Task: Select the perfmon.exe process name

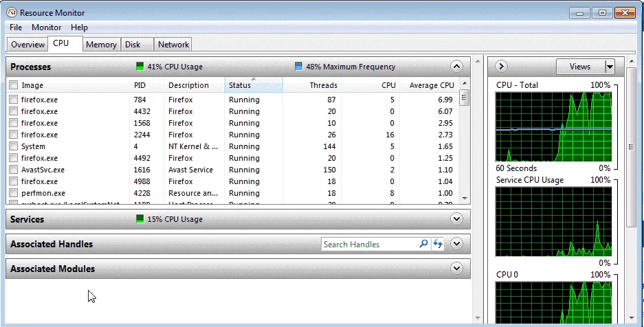Action: coord(43,193)
